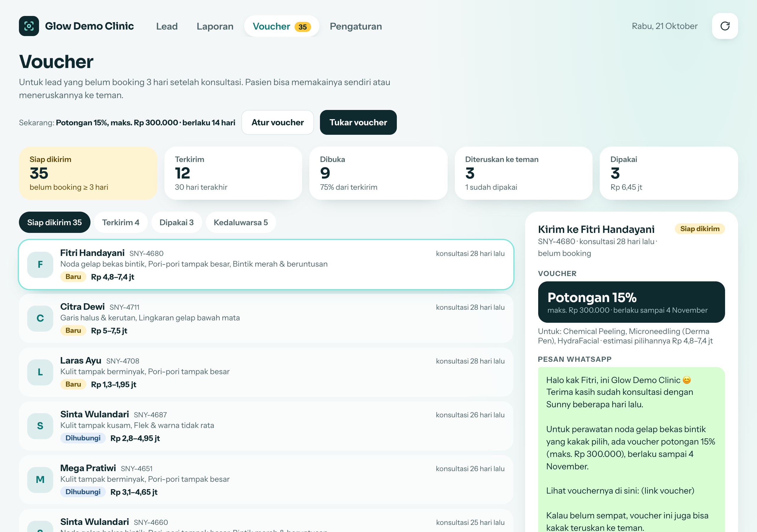This screenshot has width=757, height=532.
Task: Click the Baru badge on Citra Dewi
Action: 73,331
